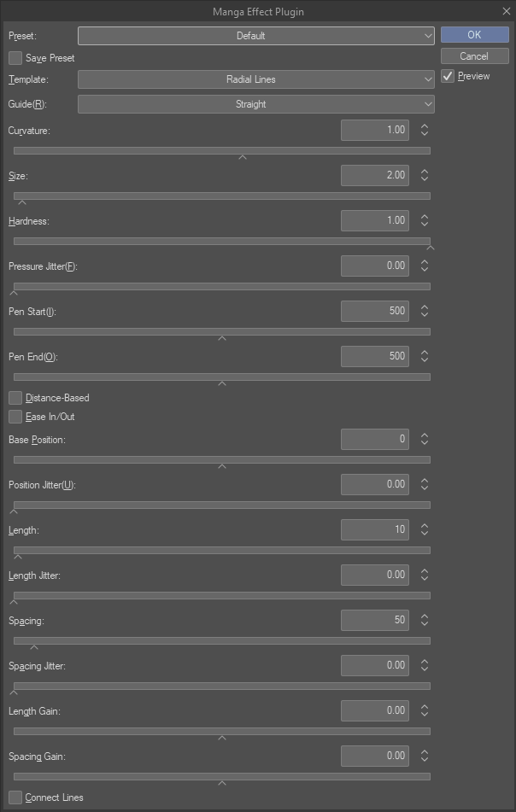The image size is (516, 812).
Task: Enable the Distance-Based option
Action: coord(15,398)
